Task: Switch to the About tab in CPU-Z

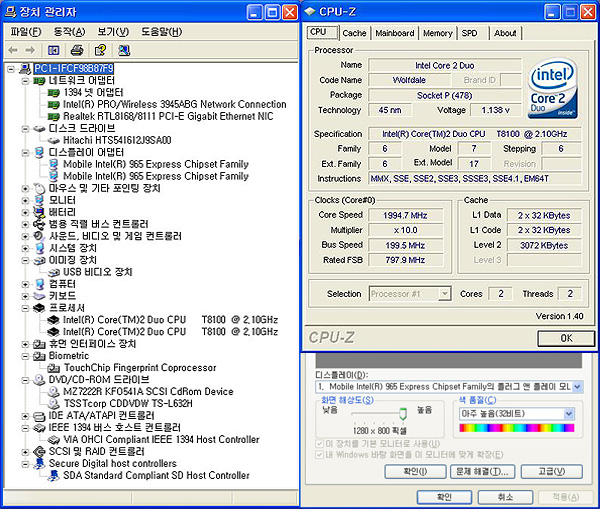Action: [x=505, y=33]
